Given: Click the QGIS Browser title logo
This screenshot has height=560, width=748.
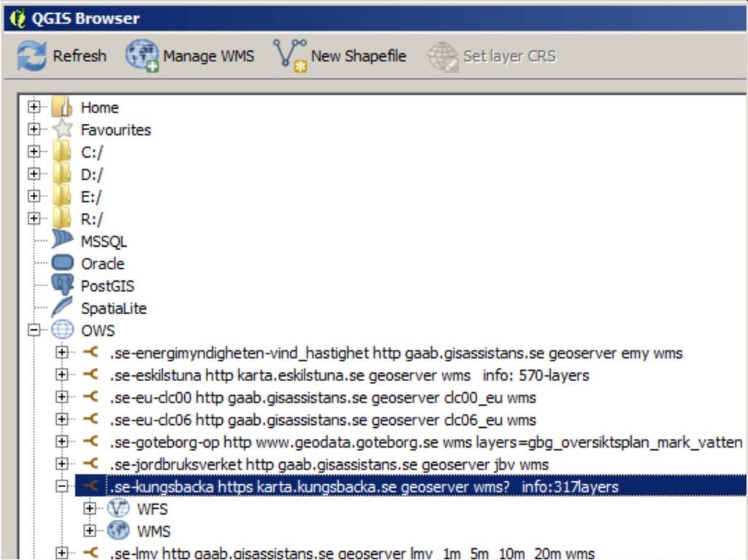Looking at the screenshot, I should 18,18.
